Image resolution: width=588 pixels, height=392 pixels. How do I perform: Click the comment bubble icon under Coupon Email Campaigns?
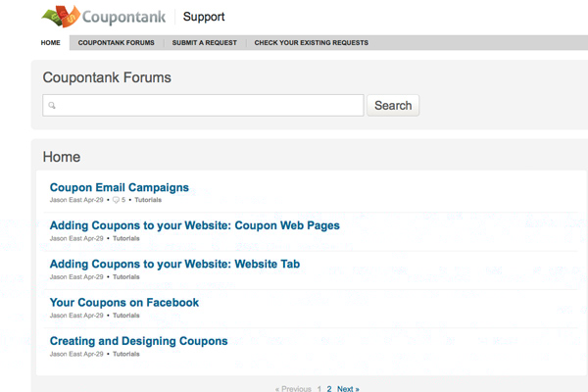(116, 200)
